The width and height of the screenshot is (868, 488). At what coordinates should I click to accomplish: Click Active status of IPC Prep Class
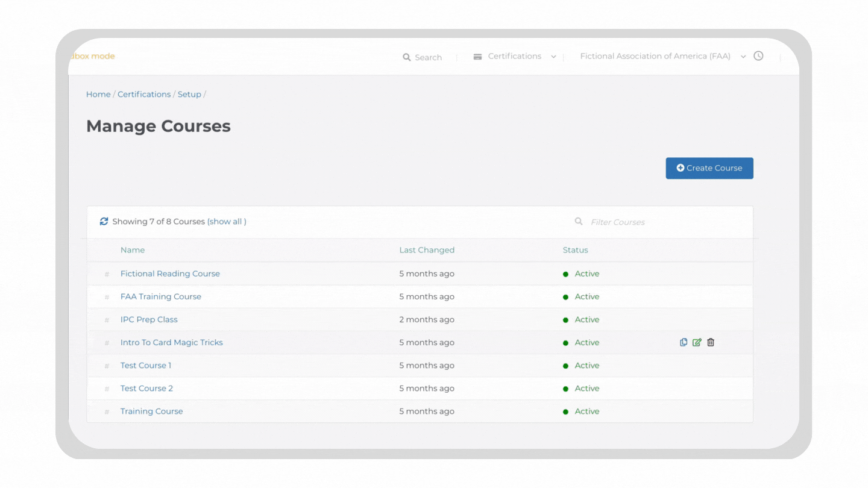point(581,319)
